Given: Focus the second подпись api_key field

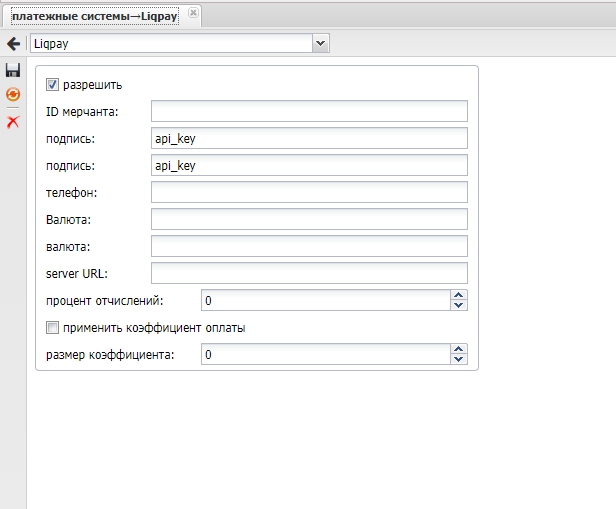Looking at the screenshot, I should (x=309, y=165).
